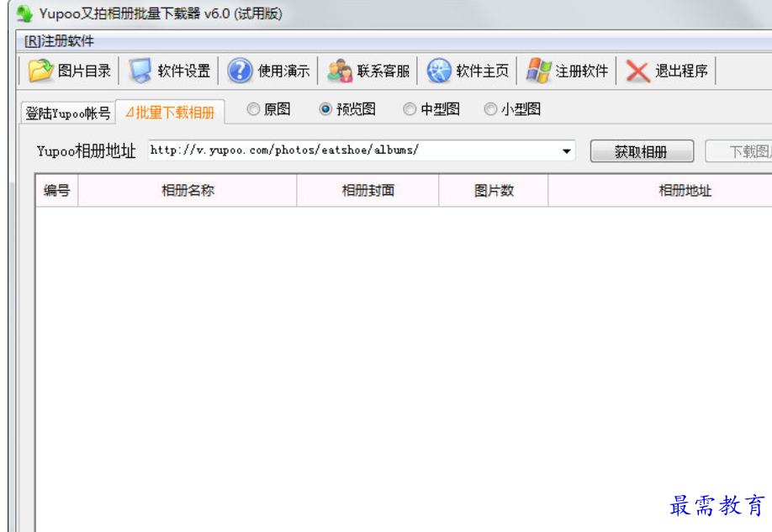Click the 软件设置 monitor icon

[140, 71]
